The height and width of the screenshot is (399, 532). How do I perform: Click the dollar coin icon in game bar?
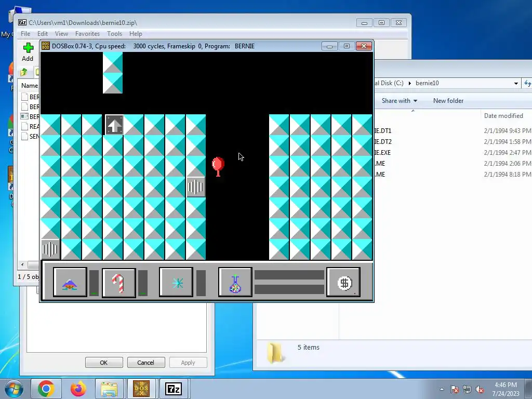pyautogui.click(x=343, y=282)
